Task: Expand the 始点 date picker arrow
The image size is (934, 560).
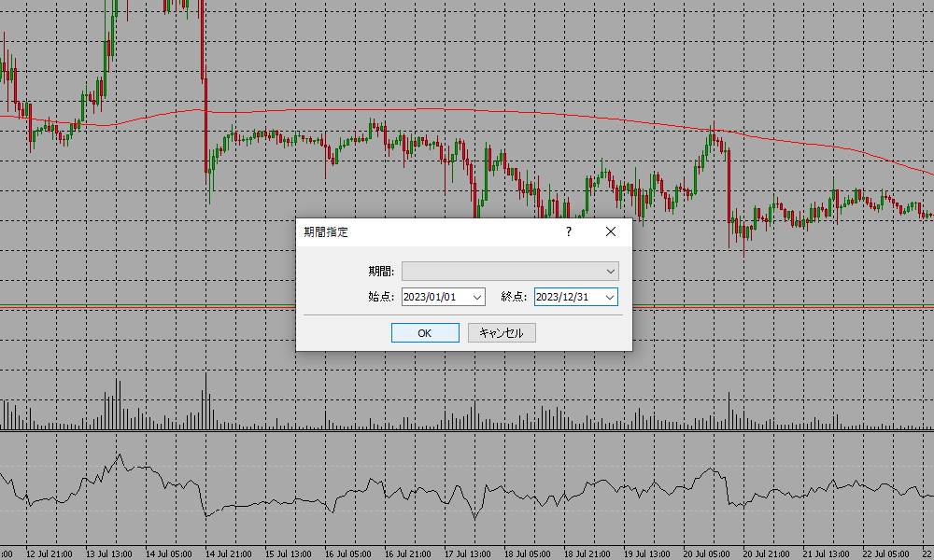Action: pyautogui.click(x=477, y=297)
